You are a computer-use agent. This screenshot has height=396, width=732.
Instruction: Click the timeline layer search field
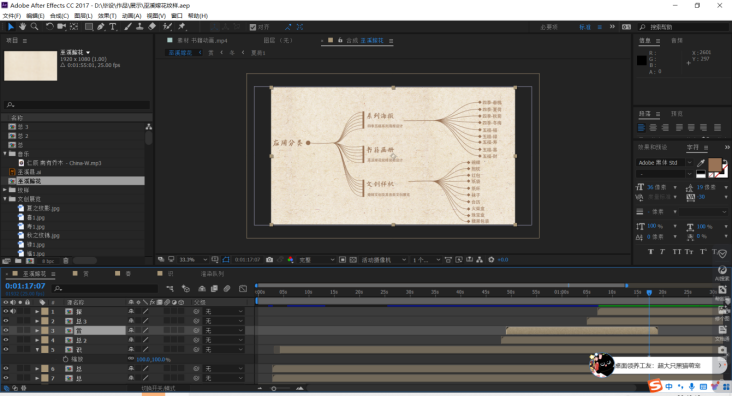pos(106,289)
